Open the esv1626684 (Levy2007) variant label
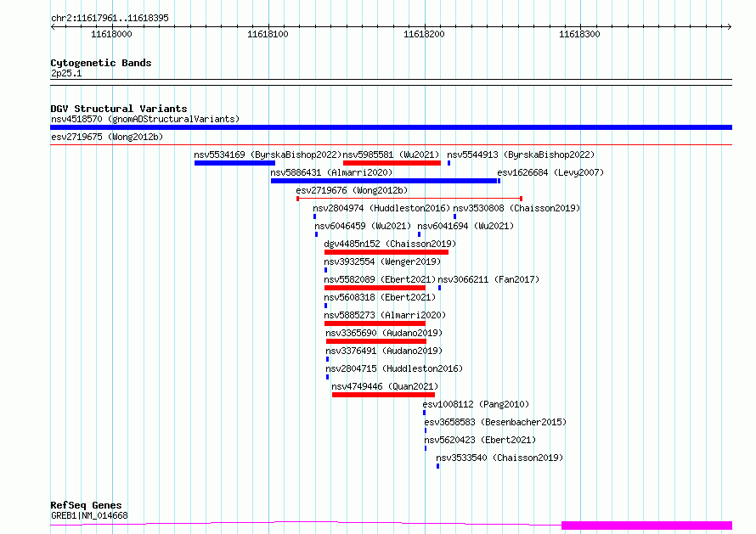Viewport: 756px width, 534px height. click(x=550, y=172)
